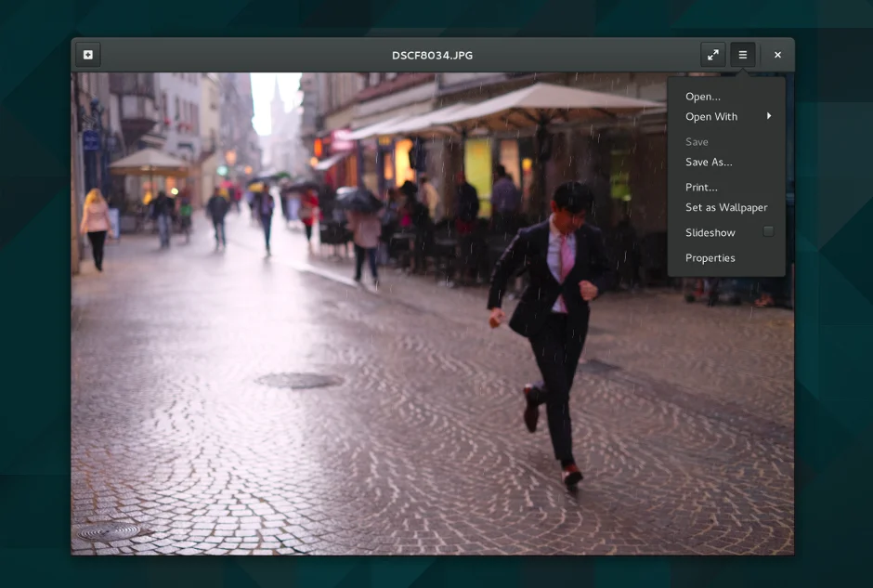Click the teal desktop background below the window
The width and height of the screenshot is (873, 588).
click(x=436, y=572)
